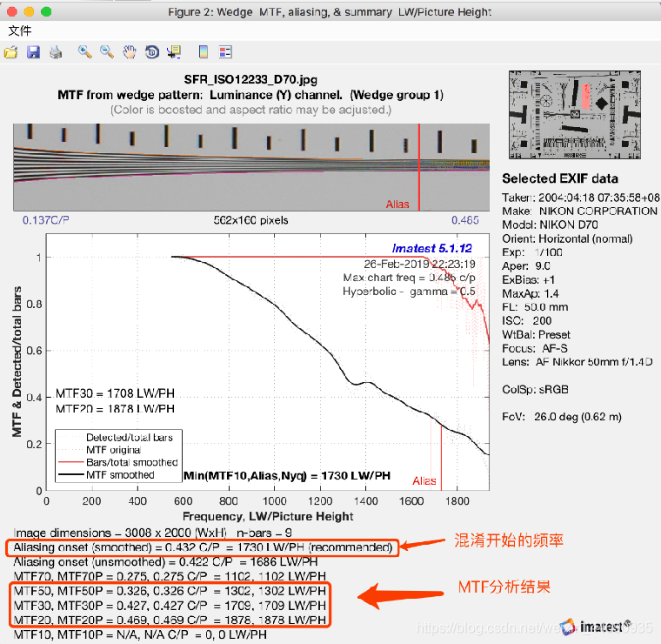Save the figure with the floppy disk icon
Screen dimensions: 661x644
click(33, 52)
